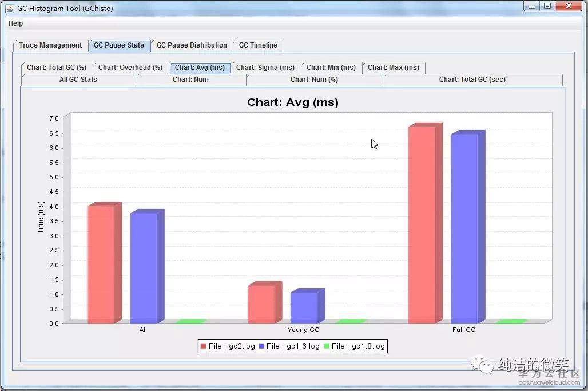This screenshot has height=391, width=588.
Task: Open the All GC Stats tab
Action: coord(78,80)
